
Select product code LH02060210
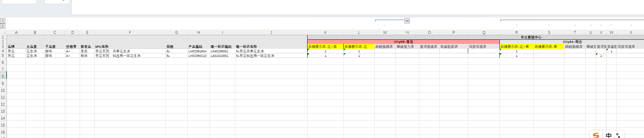point(198,55)
